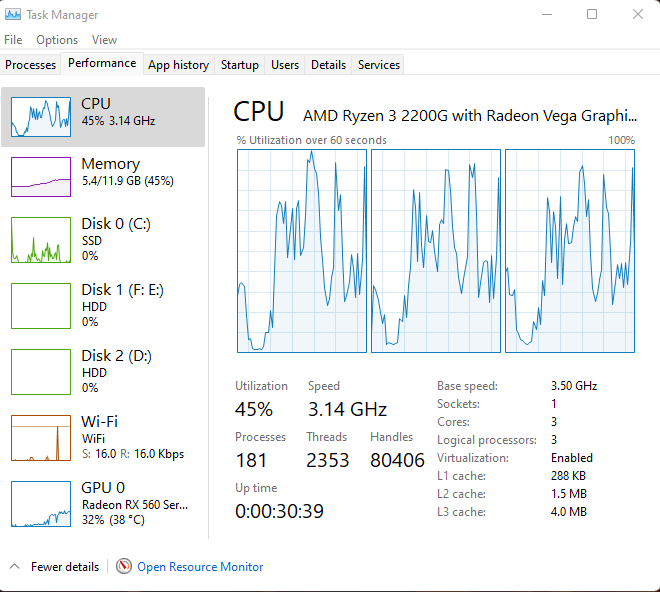This screenshot has height=592, width=660.
Task: Click the Resource Monitor gauge icon
Action: click(x=124, y=566)
